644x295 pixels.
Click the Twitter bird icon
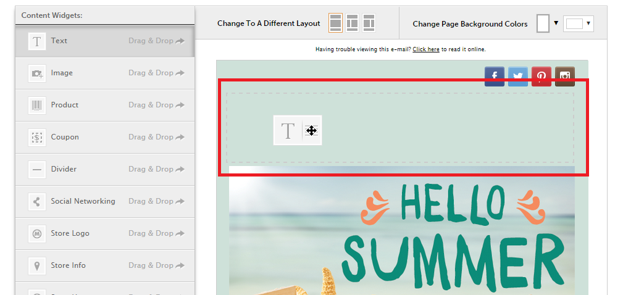pyautogui.click(x=518, y=77)
